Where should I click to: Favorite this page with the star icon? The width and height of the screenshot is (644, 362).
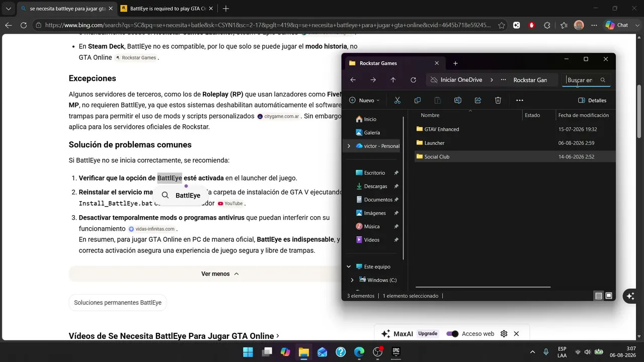point(502,25)
